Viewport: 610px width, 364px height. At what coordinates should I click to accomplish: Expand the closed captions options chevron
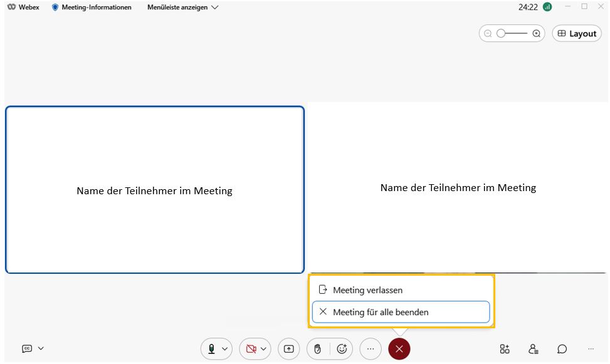(x=41, y=348)
